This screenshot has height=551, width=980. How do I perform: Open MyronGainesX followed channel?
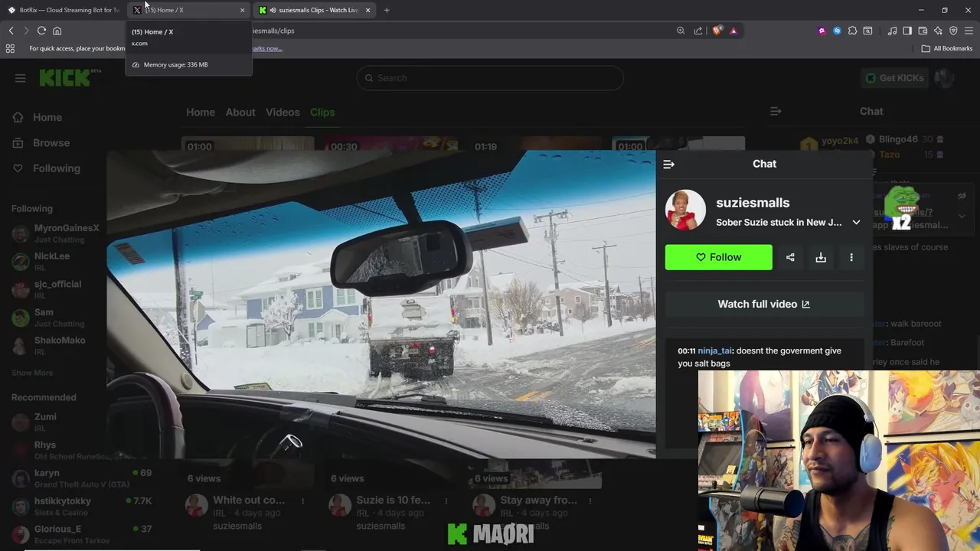coord(55,233)
